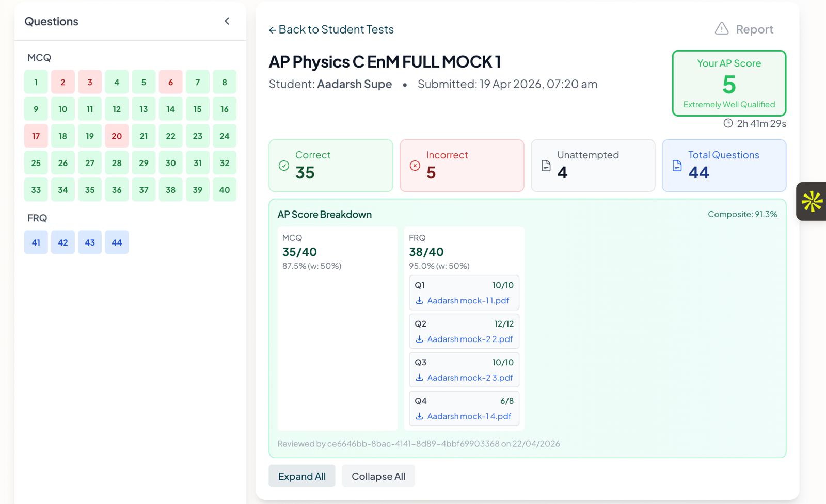Click the clock icon beside the test duration
The height and width of the screenshot is (504, 826).
pos(728,123)
